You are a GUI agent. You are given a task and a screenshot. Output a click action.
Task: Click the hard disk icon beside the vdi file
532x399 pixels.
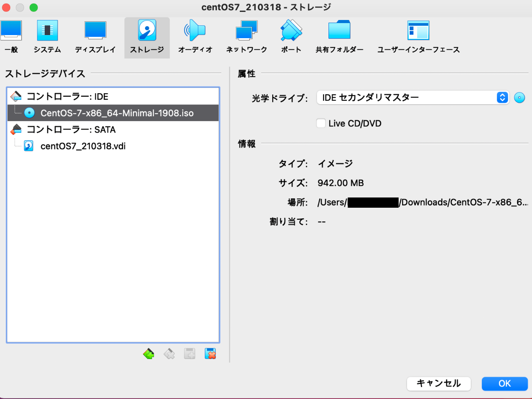click(29, 146)
